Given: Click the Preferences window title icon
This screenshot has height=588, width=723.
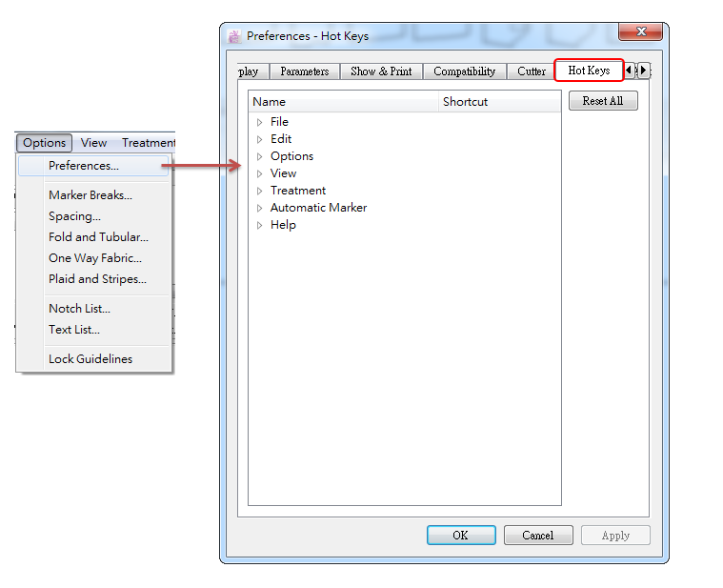Looking at the screenshot, I should point(235,36).
